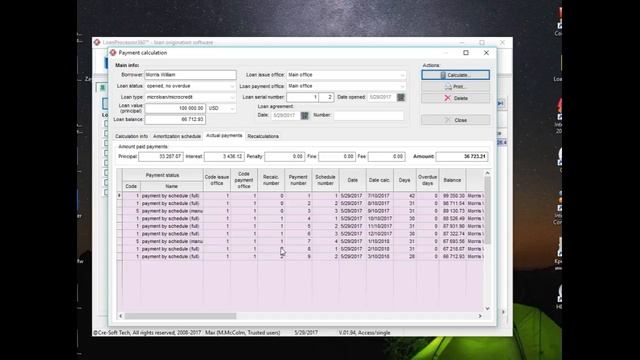Select the Date calc. cell 11/10/2017

point(380,226)
